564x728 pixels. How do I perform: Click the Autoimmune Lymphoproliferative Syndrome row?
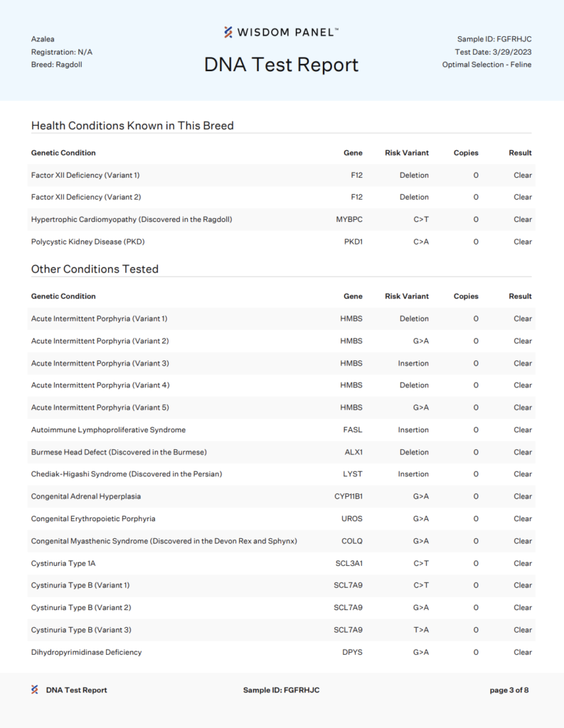pyautogui.click(x=281, y=430)
